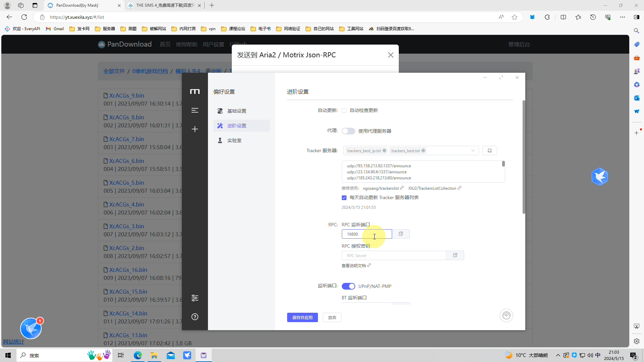Image resolution: width=644 pixels, height=362 pixels.
Task: Open browser history icon
Action: tap(593, 17)
